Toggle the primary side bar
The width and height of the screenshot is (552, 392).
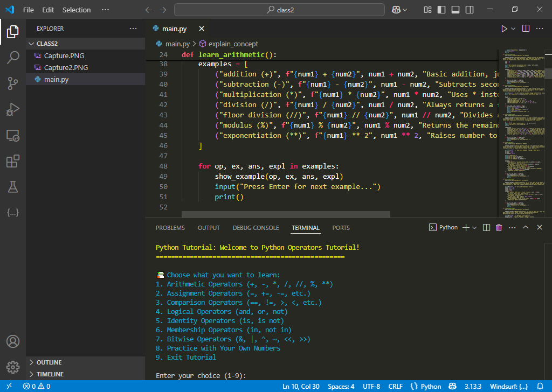coord(441,10)
